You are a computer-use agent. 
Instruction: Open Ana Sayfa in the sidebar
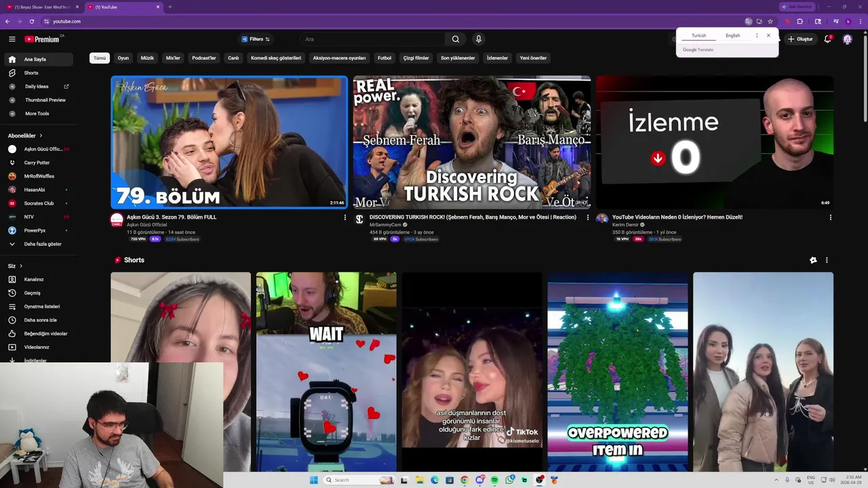(x=37, y=60)
